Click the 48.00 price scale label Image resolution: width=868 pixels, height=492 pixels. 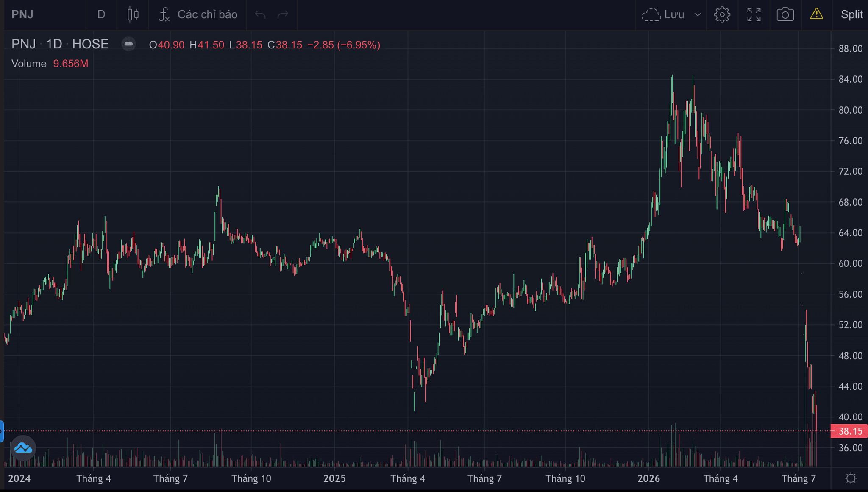(851, 356)
